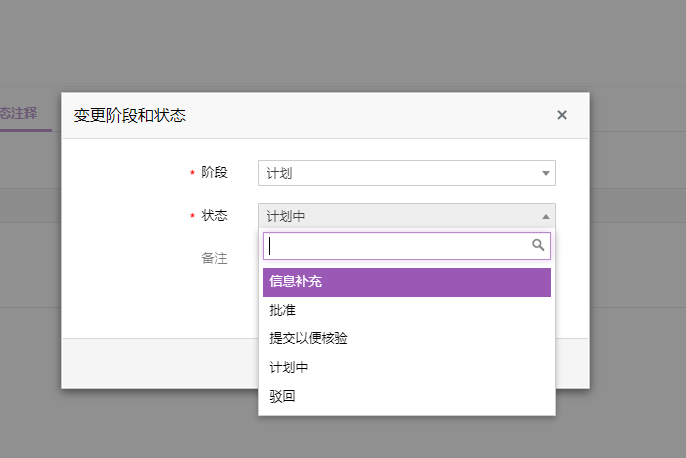The image size is (686, 458).
Task: Click the red asterisk beside 状态
Action: (x=192, y=216)
